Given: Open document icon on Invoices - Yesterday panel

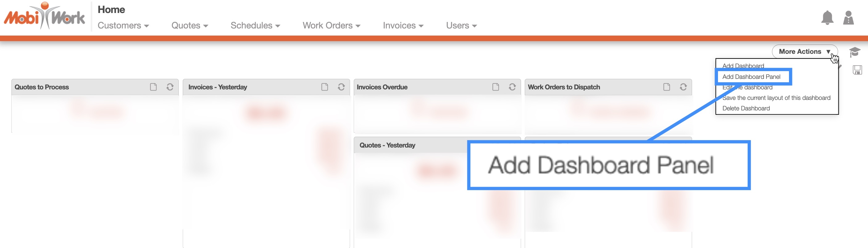Looking at the screenshot, I should (x=324, y=87).
